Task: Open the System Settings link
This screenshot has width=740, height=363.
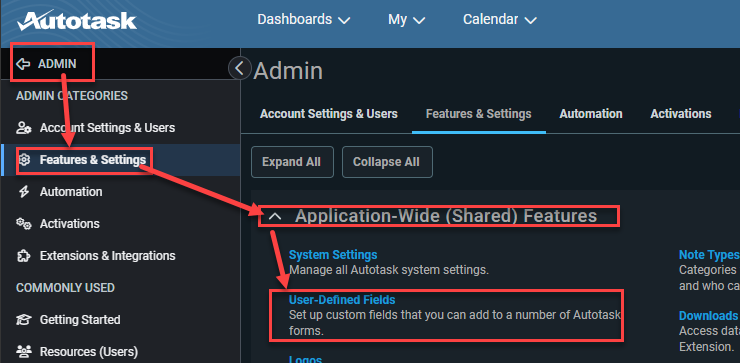Action: pyautogui.click(x=333, y=255)
